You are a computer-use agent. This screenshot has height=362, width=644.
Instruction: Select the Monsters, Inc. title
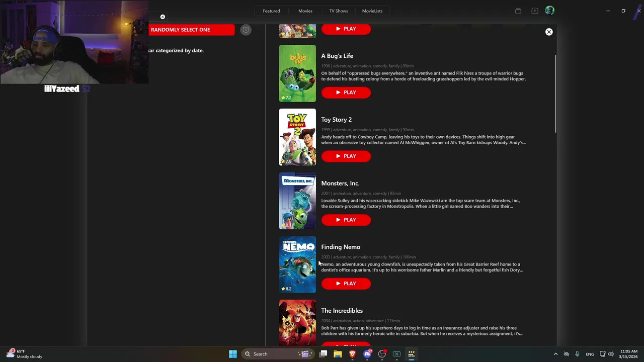point(340,184)
